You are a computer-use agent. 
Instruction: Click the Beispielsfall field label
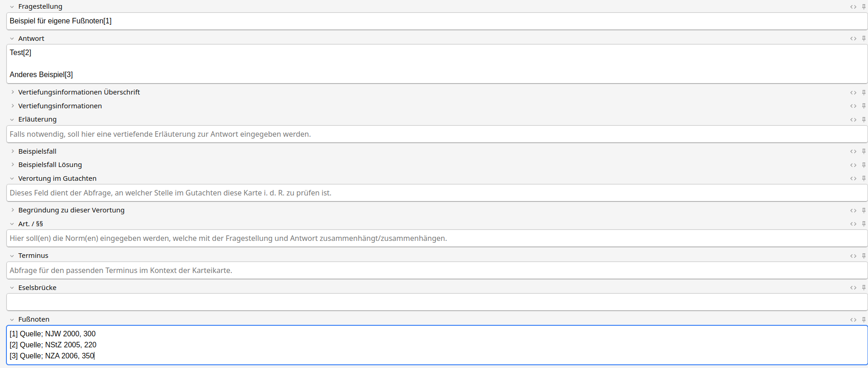37,151
